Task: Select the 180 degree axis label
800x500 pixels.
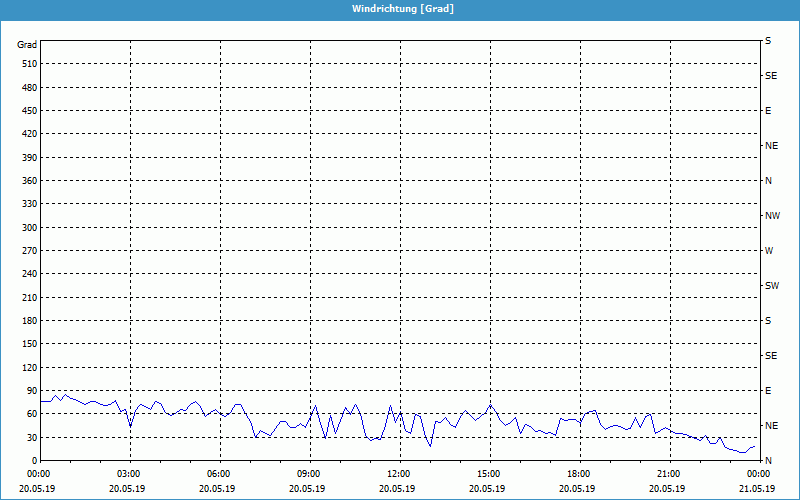Action: tap(27, 321)
